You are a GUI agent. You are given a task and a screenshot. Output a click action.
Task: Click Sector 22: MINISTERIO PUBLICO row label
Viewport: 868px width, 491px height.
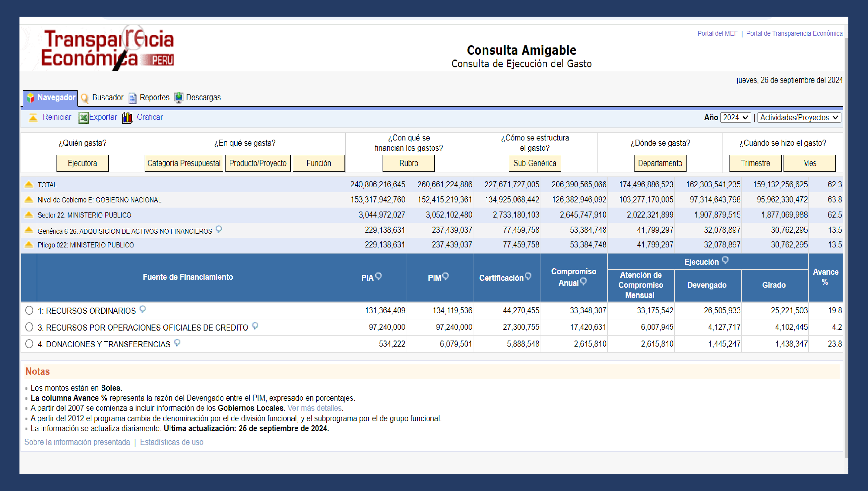(85, 215)
